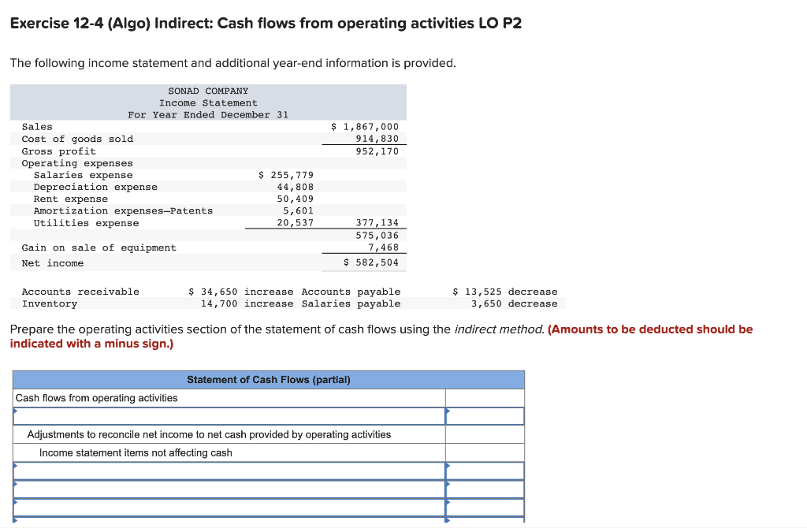
Task: Open the third adjustment description dropdown
Action: coord(229,505)
